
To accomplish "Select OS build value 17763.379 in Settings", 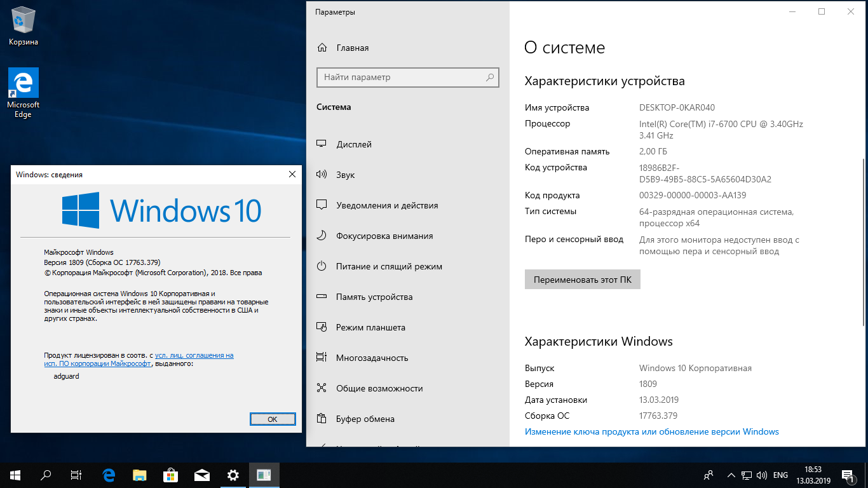I will [x=658, y=416].
